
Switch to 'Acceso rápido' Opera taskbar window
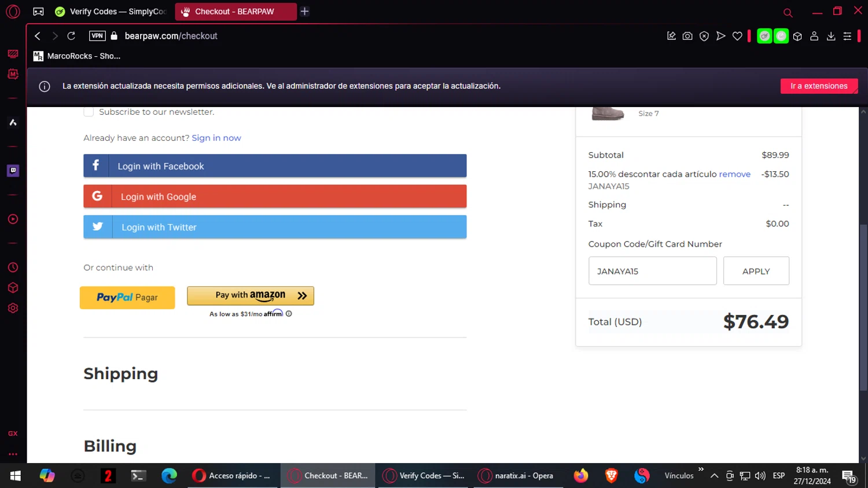(231, 476)
